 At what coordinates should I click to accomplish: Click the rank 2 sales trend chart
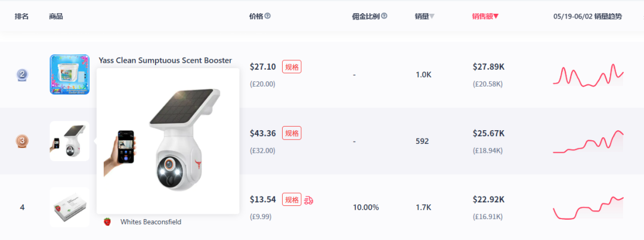click(588, 76)
